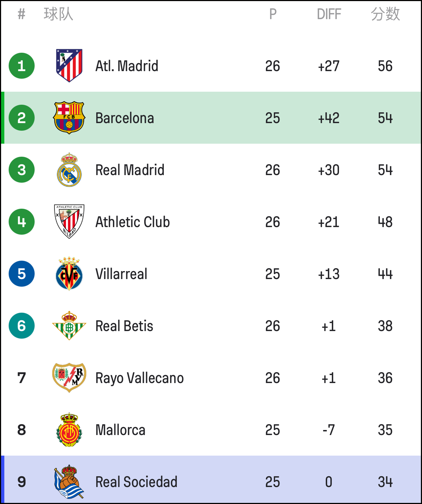Screen dimensions: 422x504
Task: Click the Rayo Vallecano crest
Action: [x=69, y=378]
